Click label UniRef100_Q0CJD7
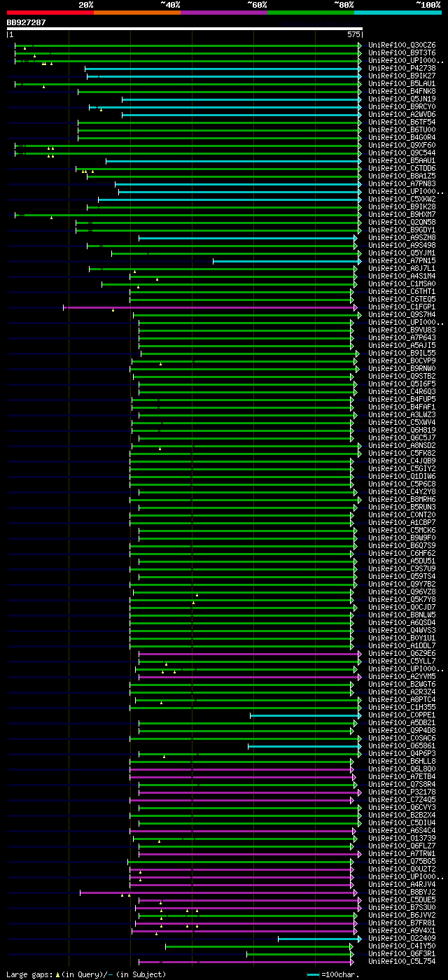The width and height of the screenshot is (448, 980). (402, 608)
